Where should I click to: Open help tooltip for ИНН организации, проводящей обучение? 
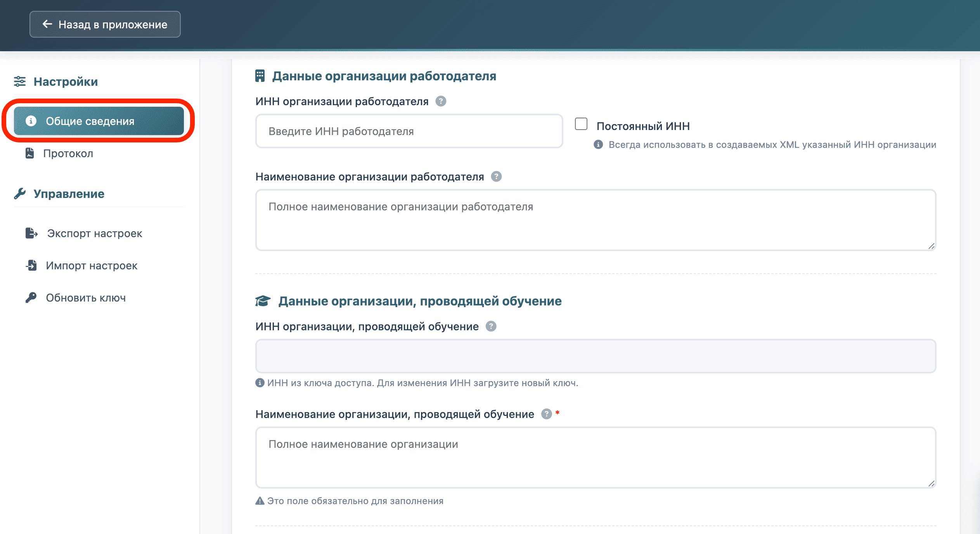(x=491, y=326)
